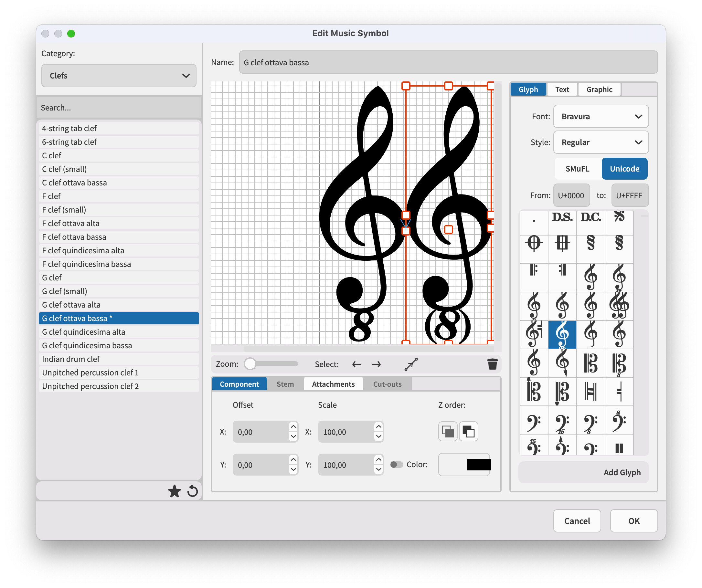Click the send to back Z order icon
The image size is (702, 588).
[468, 432]
